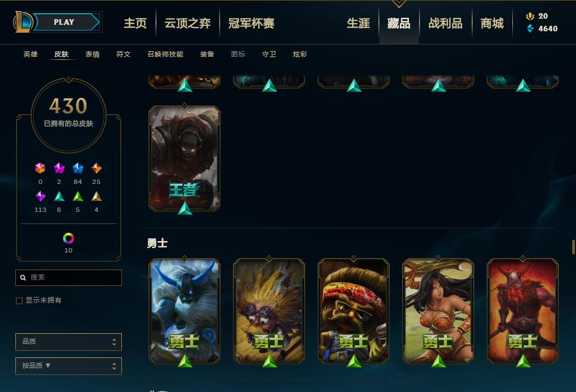Click the 搜索 search input field
The image size is (576, 392).
68,278
